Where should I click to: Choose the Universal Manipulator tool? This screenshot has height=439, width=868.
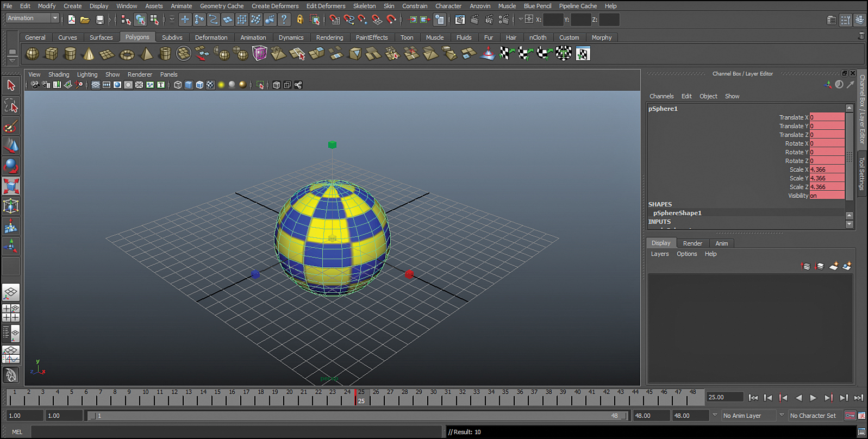[x=11, y=206]
